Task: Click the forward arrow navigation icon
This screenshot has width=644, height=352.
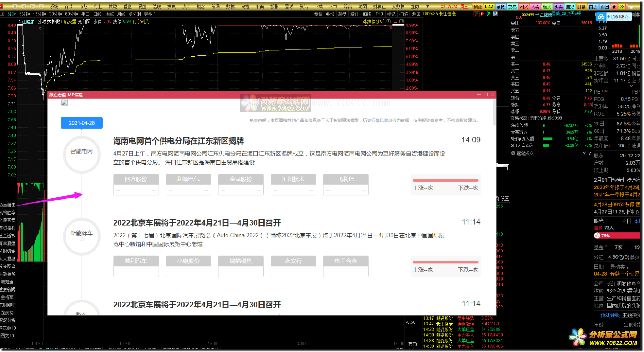Action: click(32, 6)
